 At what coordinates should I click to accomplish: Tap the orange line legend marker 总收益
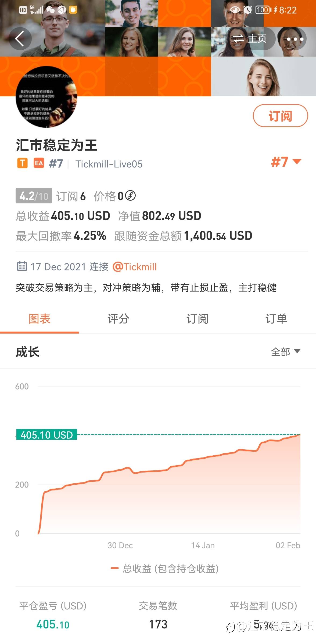(x=115, y=568)
